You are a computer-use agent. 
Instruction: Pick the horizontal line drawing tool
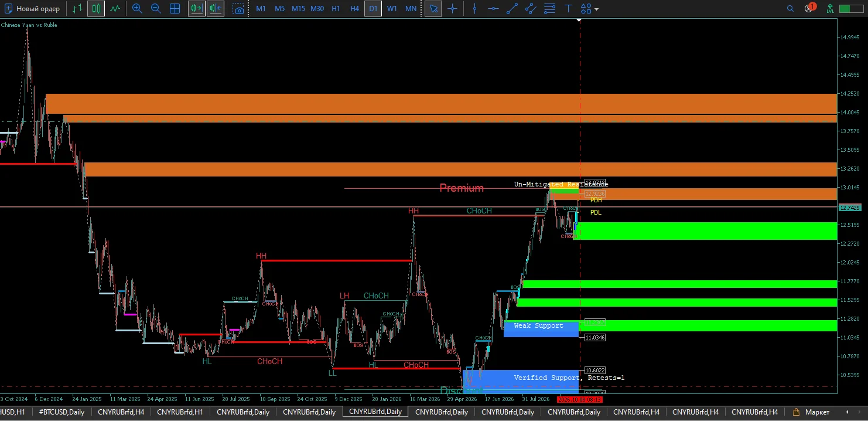(493, 9)
